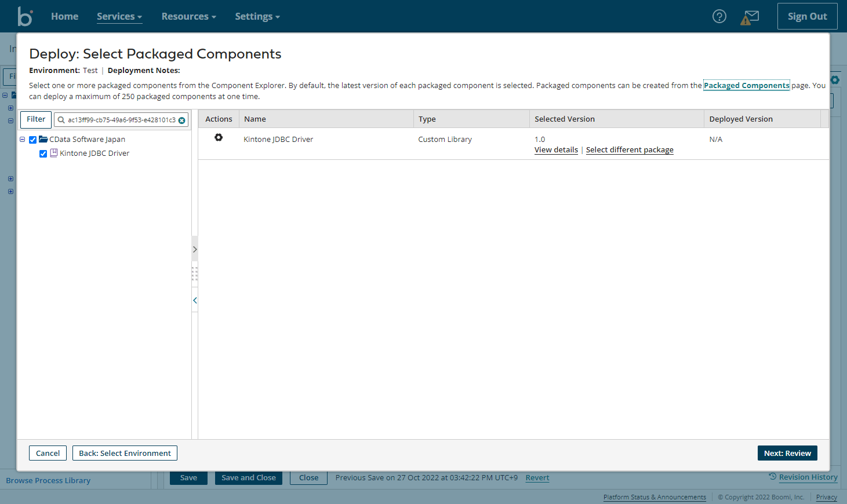The height and width of the screenshot is (504, 847).
Task: Select CData Software Japan folder label
Action: [x=87, y=139]
